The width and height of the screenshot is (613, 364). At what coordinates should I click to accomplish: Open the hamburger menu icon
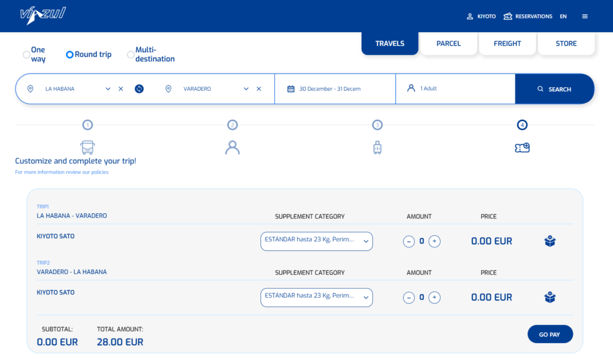point(585,17)
